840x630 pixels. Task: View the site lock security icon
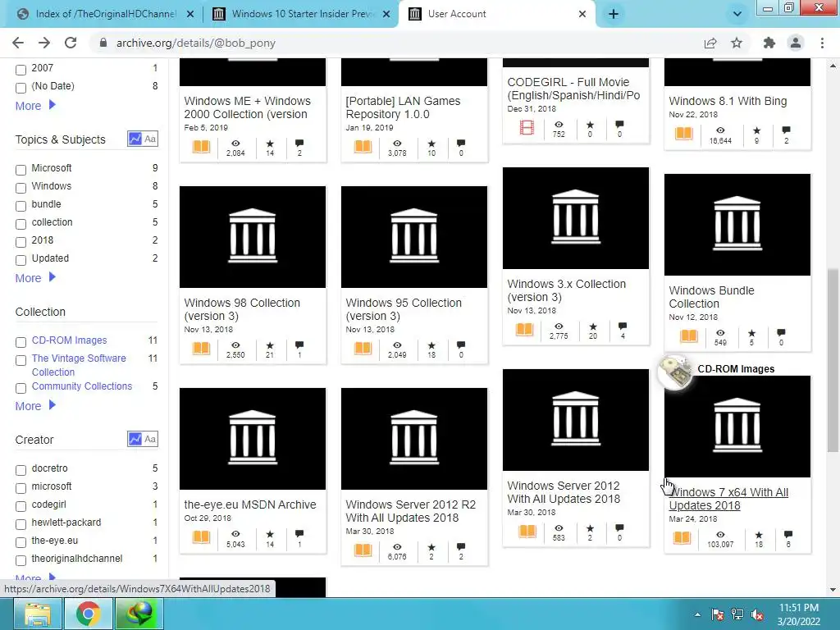click(103, 43)
